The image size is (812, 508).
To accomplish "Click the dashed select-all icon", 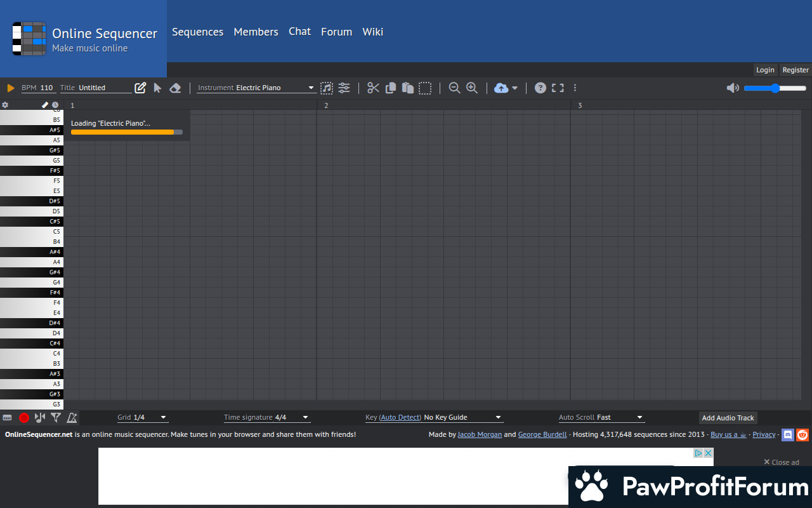I will (425, 88).
